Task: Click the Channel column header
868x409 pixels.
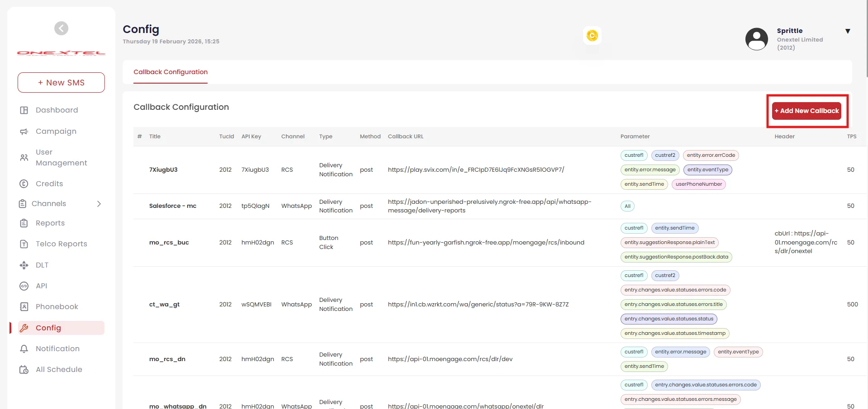Action: 293,136
